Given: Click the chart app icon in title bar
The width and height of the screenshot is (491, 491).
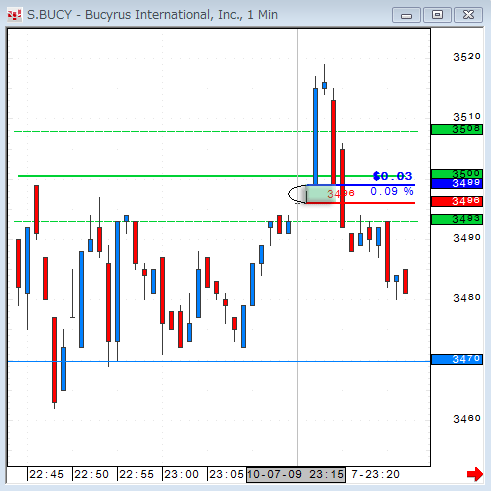Looking at the screenshot, I should point(14,15).
